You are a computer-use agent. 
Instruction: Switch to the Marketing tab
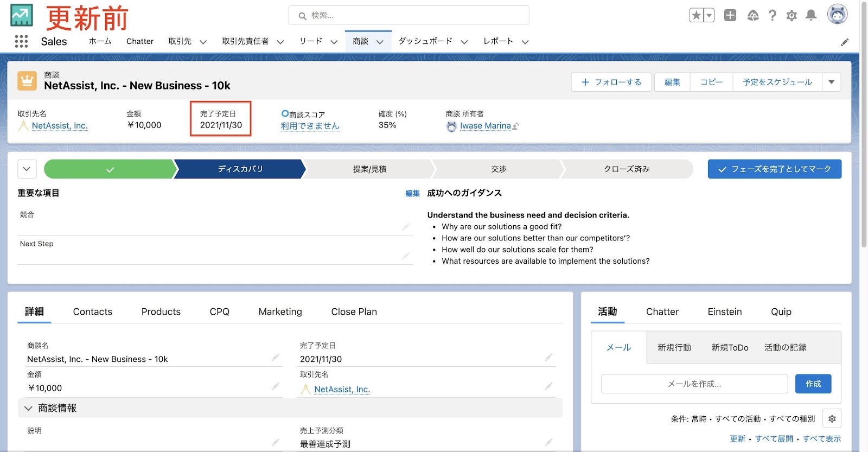coord(280,311)
